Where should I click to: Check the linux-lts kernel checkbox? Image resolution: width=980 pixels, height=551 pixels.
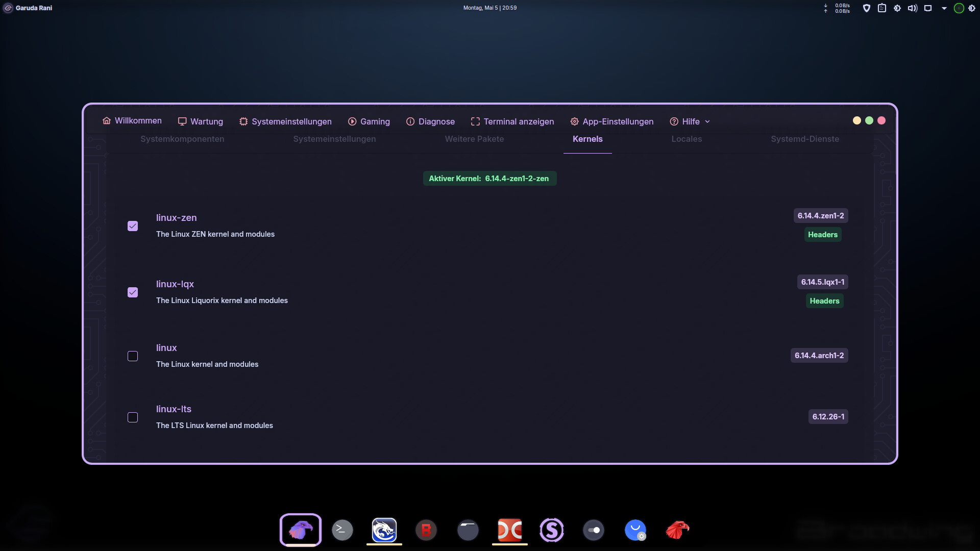pyautogui.click(x=133, y=417)
